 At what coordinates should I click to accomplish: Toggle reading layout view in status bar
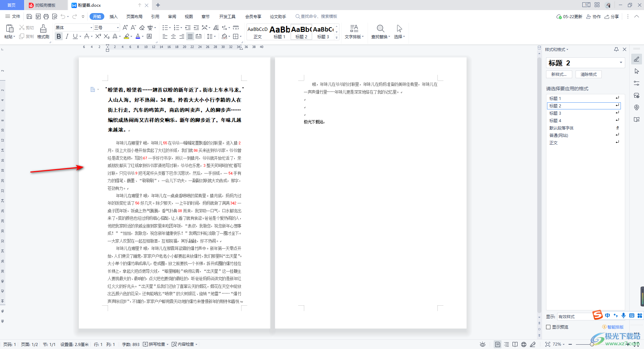coord(515,344)
